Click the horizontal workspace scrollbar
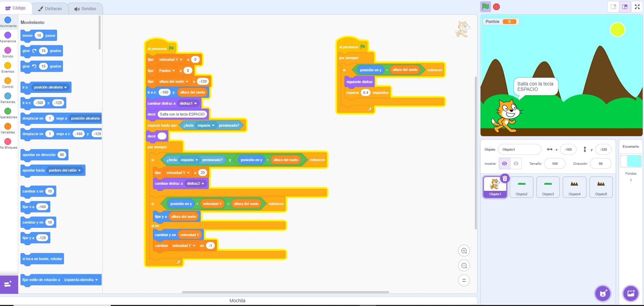644x306 pixels. coord(285,292)
